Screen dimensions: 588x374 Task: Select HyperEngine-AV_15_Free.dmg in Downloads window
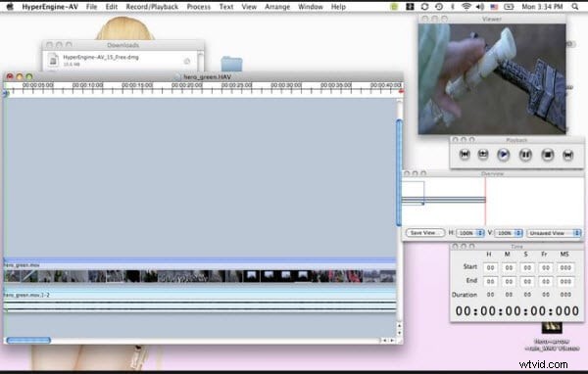pyautogui.click(x=101, y=57)
